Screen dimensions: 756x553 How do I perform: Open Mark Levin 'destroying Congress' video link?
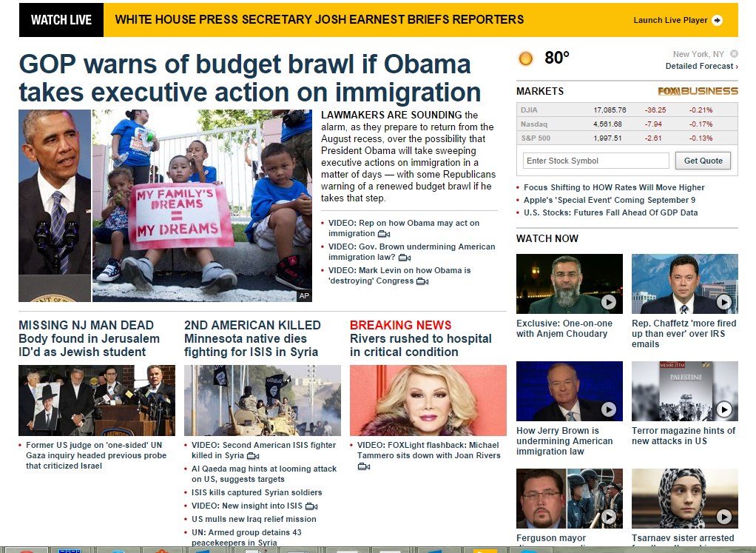(x=399, y=275)
